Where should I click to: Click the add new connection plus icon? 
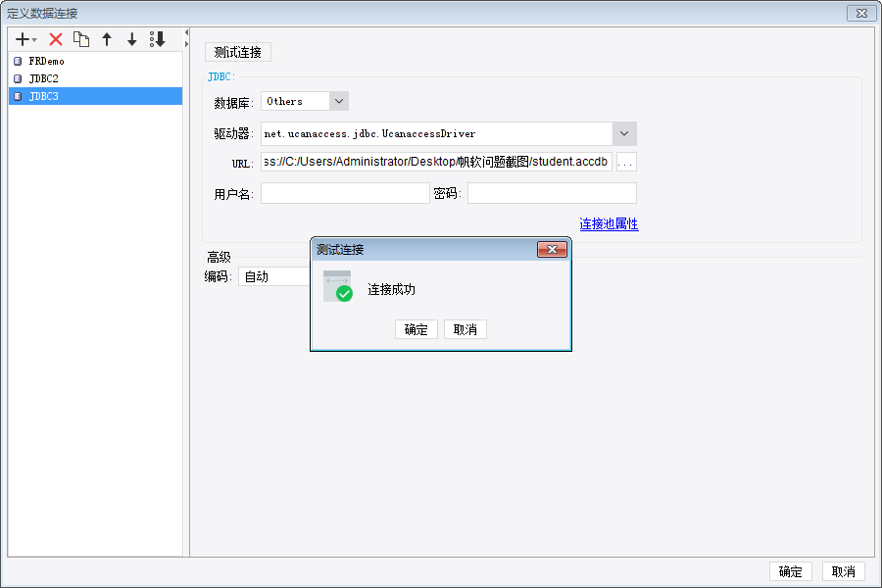[24, 39]
